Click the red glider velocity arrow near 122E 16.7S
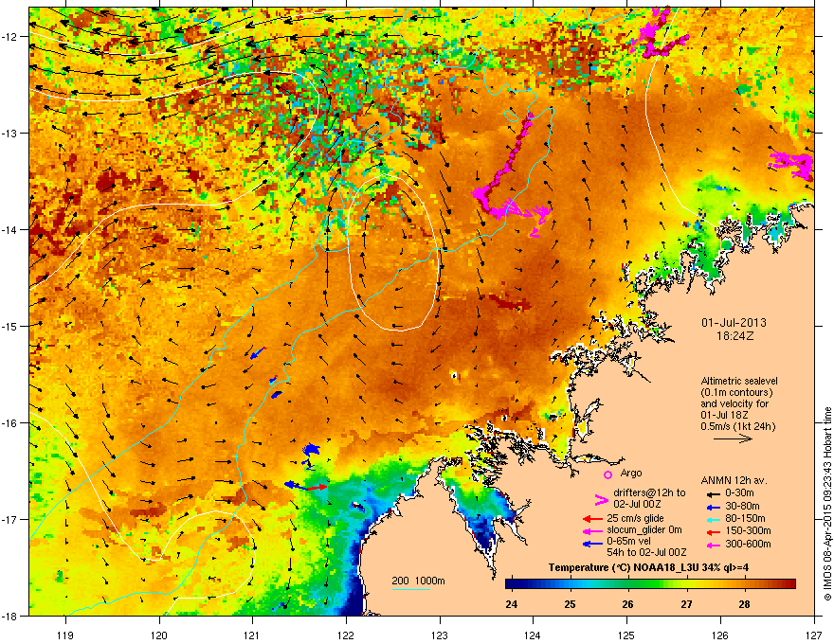Screen dimensions: 834x644 tap(318, 487)
